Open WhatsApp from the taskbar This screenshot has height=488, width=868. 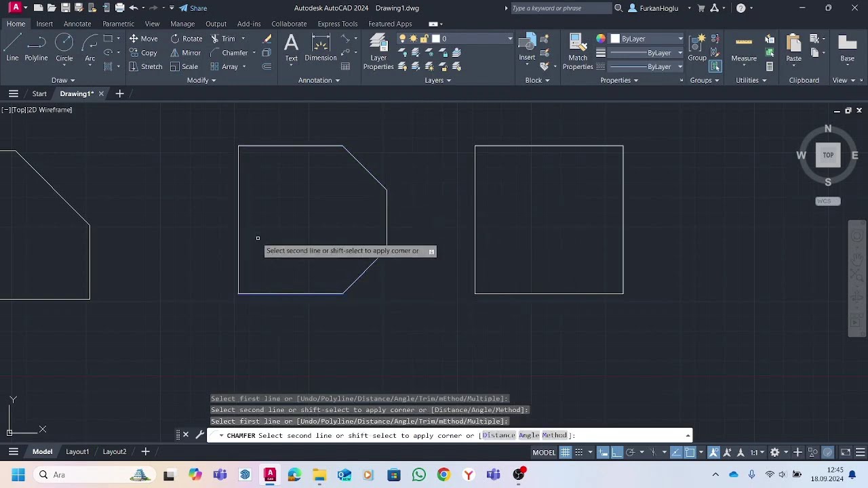418,474
